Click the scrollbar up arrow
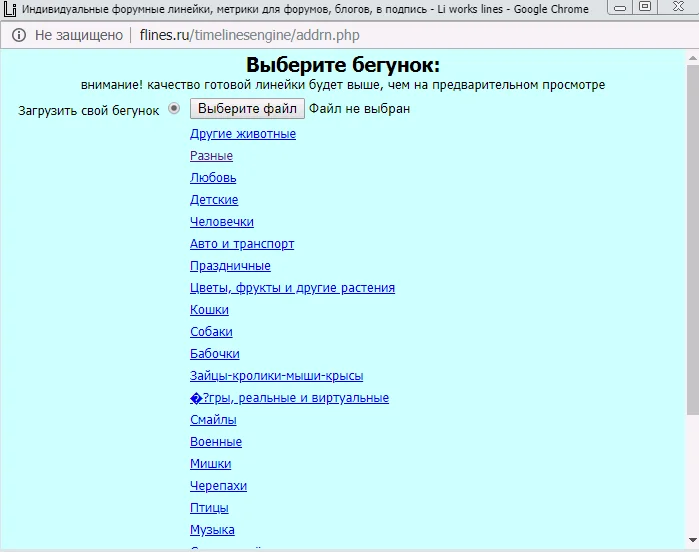The image size is (699, 552). [x=693, y=58]
